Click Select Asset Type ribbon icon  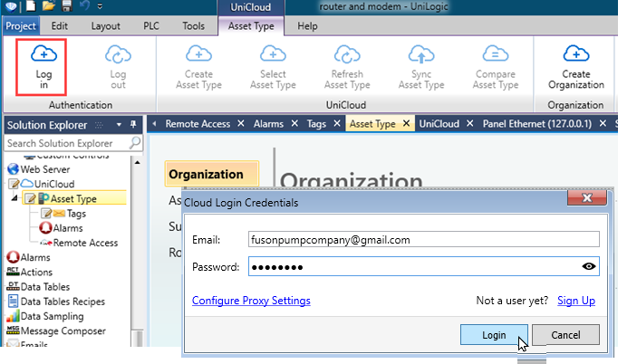tap(273, 53)
